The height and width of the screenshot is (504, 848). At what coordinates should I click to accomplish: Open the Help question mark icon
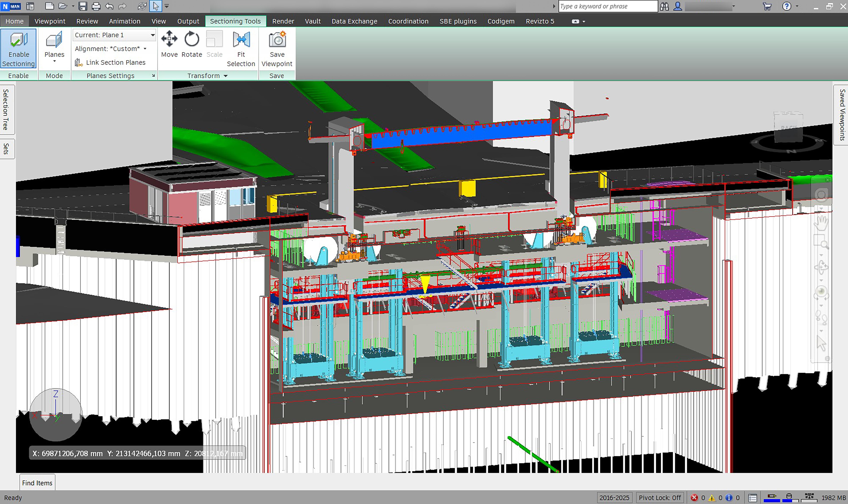(x=786, y=6)
